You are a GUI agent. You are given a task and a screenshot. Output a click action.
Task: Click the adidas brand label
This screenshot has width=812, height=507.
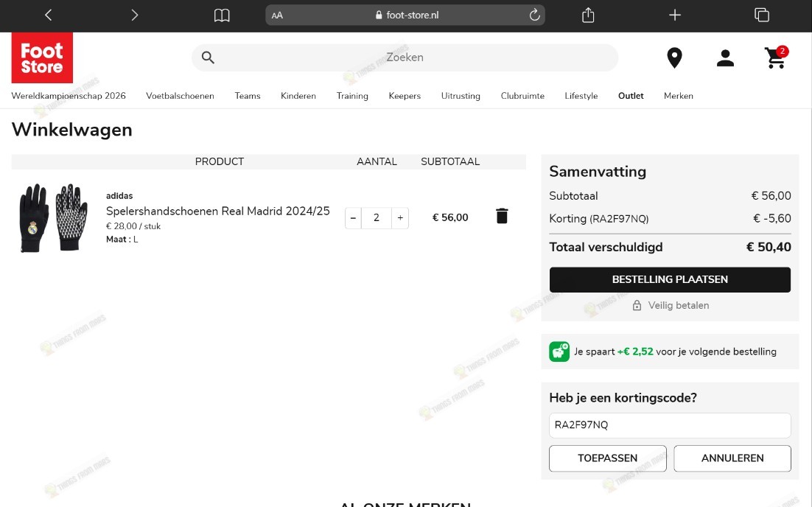click(119, 196)
